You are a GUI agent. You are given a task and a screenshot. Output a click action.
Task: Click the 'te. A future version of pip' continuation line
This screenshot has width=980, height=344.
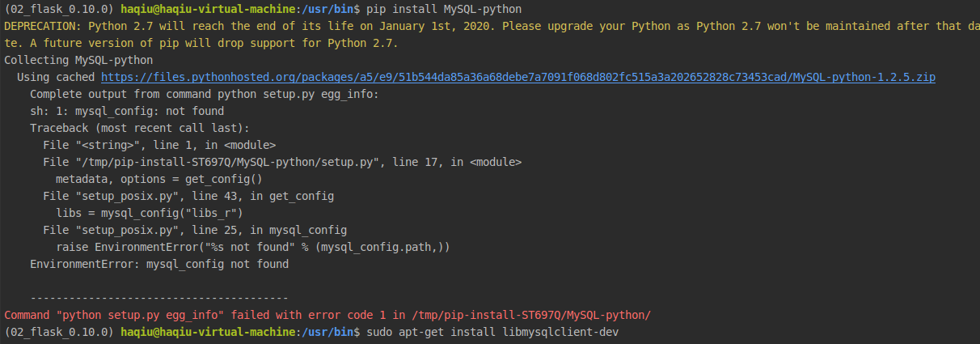(201, 43)
